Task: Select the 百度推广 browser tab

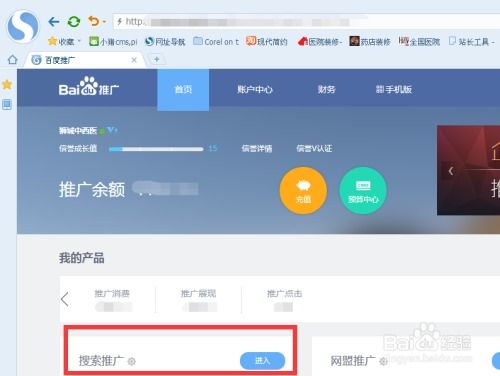Action: (85, 60)
